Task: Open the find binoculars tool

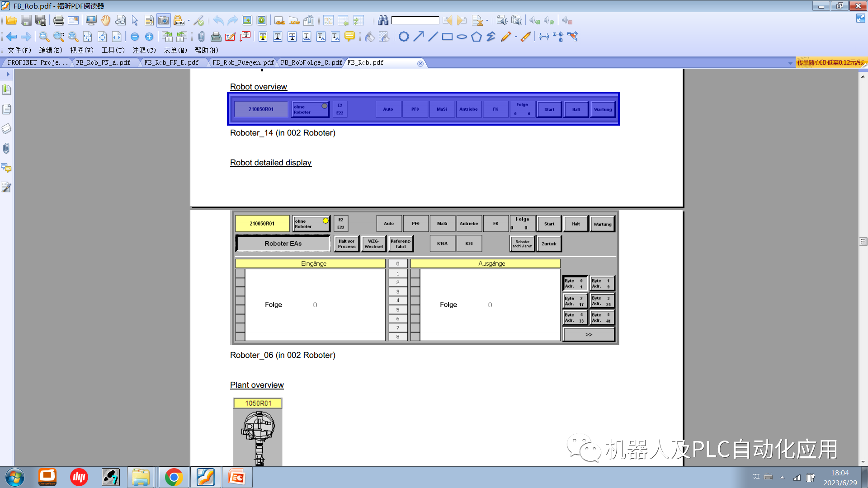Action: 383,20
